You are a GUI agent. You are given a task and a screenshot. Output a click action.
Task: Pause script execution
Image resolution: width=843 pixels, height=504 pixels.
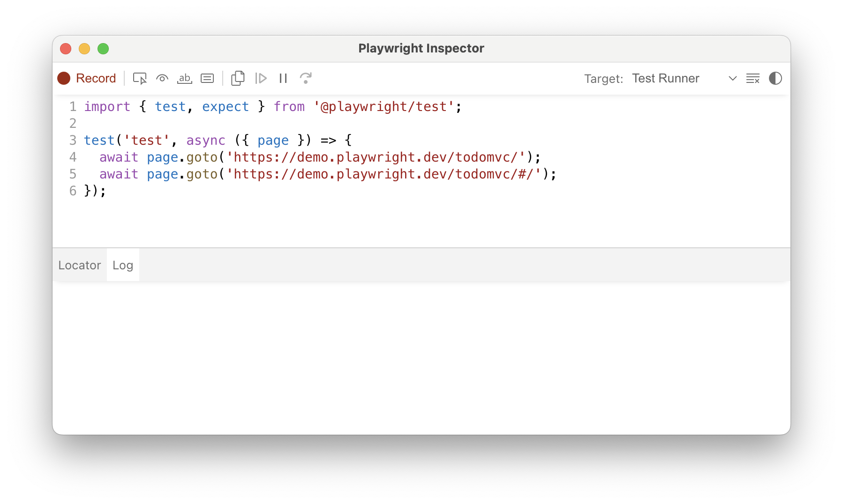[x=283, y=78]
